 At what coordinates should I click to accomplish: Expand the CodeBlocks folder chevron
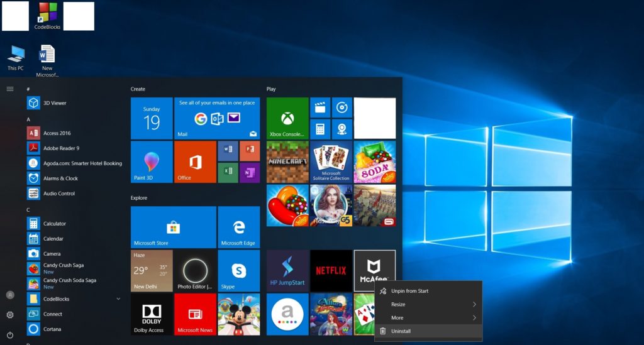[x=118, y=299]
